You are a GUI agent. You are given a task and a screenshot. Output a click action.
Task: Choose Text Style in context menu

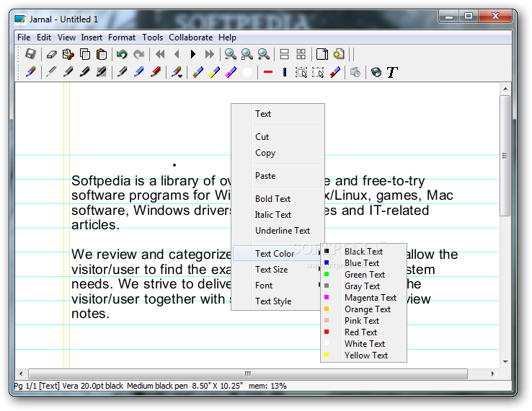point(278,301)
